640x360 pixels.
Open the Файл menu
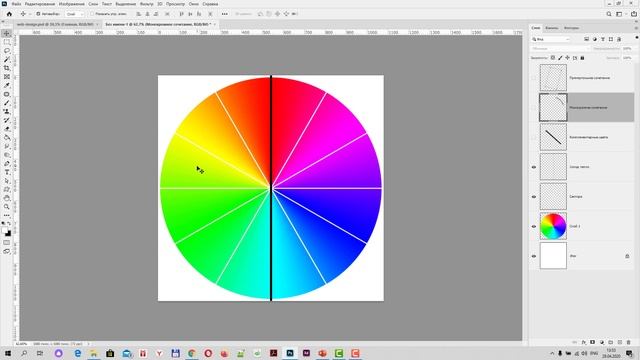[16, 4]
